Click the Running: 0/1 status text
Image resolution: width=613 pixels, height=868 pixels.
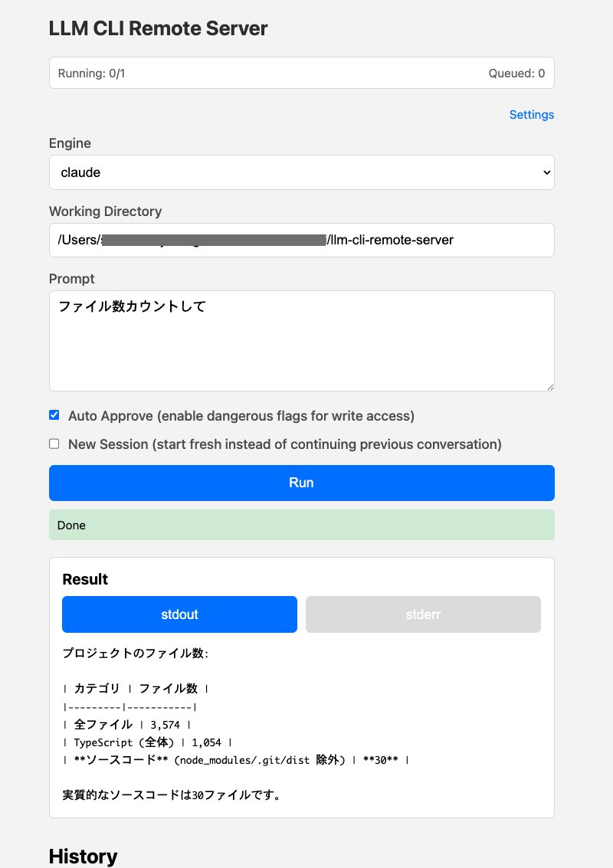(x=91, y=73)
